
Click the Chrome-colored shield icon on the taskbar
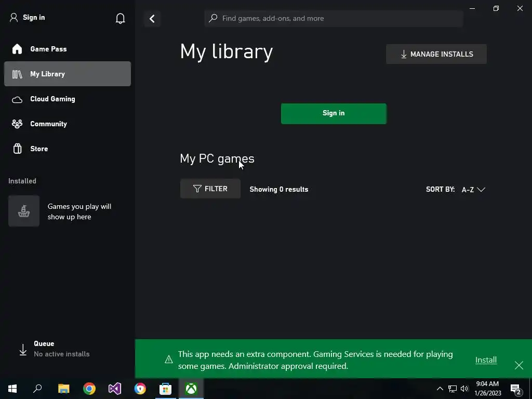point(140,389)
